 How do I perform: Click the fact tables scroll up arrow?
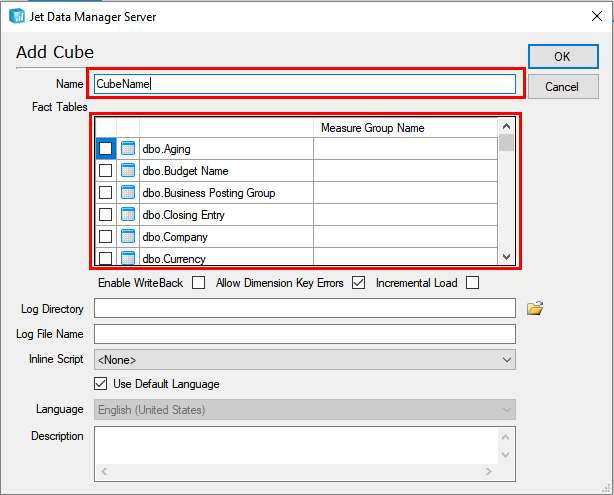[506, 126]
